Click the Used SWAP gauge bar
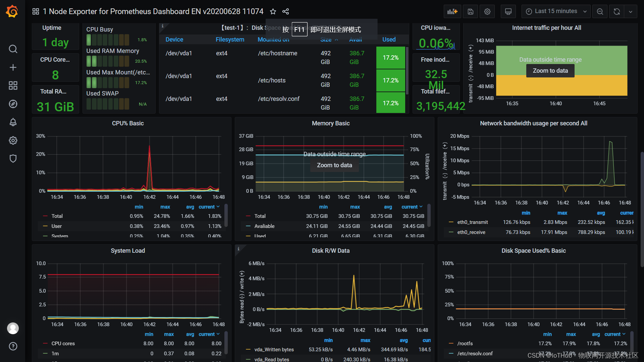 pyautogui.click(x=108, y=104)
